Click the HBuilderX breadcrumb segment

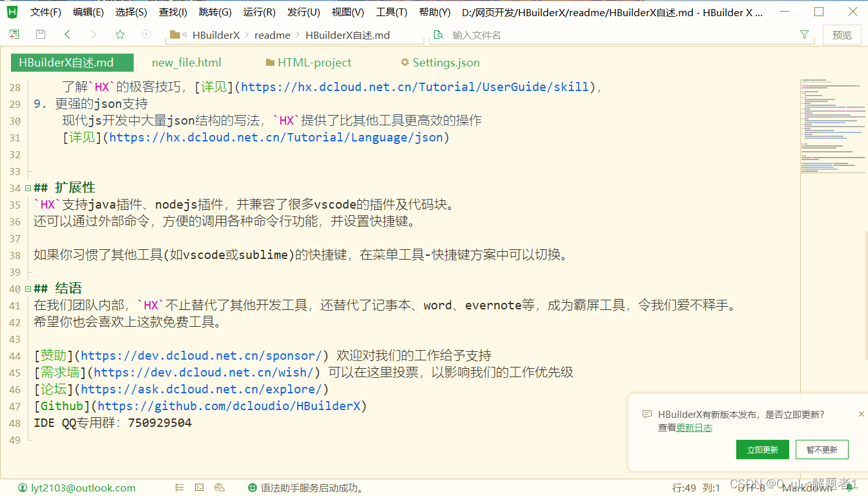(216, 35)
